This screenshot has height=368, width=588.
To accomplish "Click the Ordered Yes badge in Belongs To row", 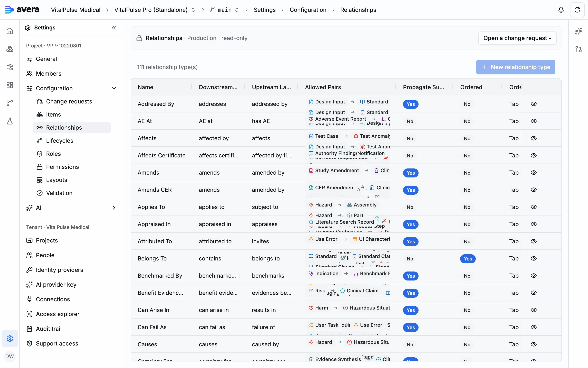I will click(x=468, y=258).
